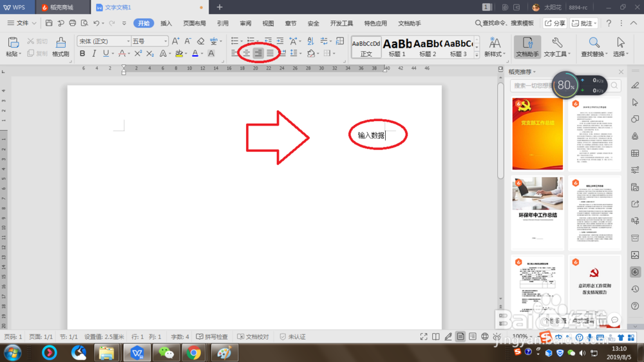Set paragraph to align right
644x362 pixels.
coord(258,53)
